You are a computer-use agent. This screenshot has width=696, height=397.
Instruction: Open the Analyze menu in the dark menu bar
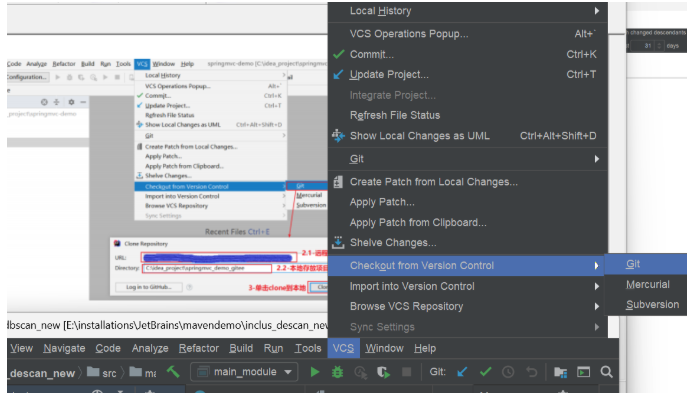coord(150,348)
